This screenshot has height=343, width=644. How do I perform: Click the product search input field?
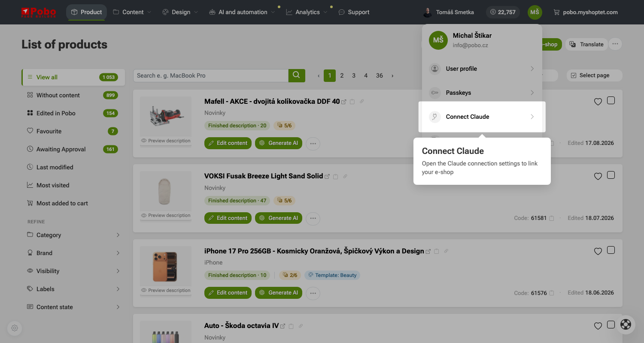click(x=211, y=75)
